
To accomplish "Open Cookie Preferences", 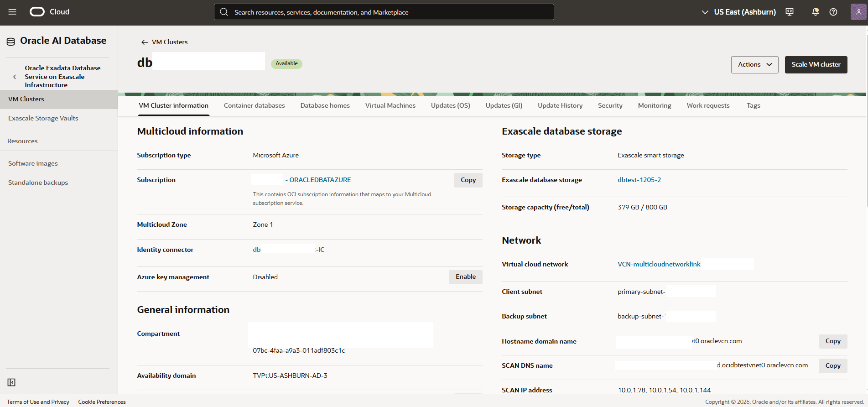I will (x=102, y=402).
